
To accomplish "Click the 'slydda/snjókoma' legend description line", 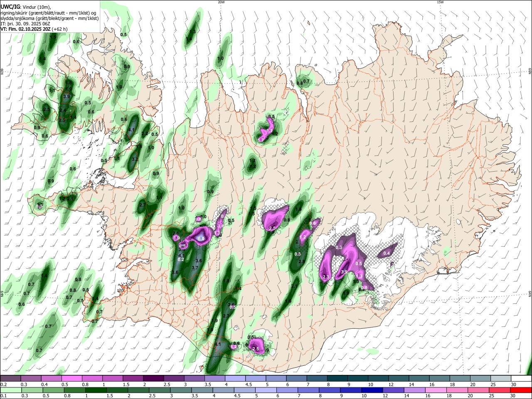I will point(49,18).
